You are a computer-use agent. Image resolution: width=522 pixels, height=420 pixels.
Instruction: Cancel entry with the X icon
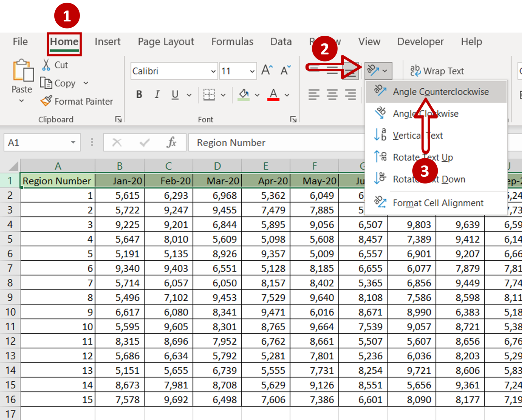pos(117,142)
